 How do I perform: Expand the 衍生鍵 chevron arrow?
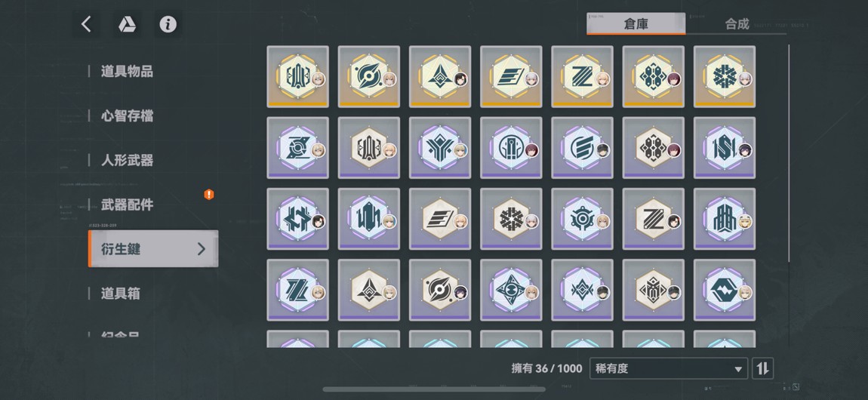click(202, 249)
